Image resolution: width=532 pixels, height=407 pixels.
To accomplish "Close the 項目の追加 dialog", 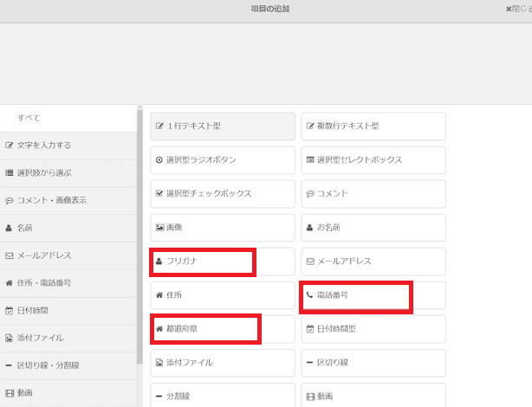I will (517, 9).
